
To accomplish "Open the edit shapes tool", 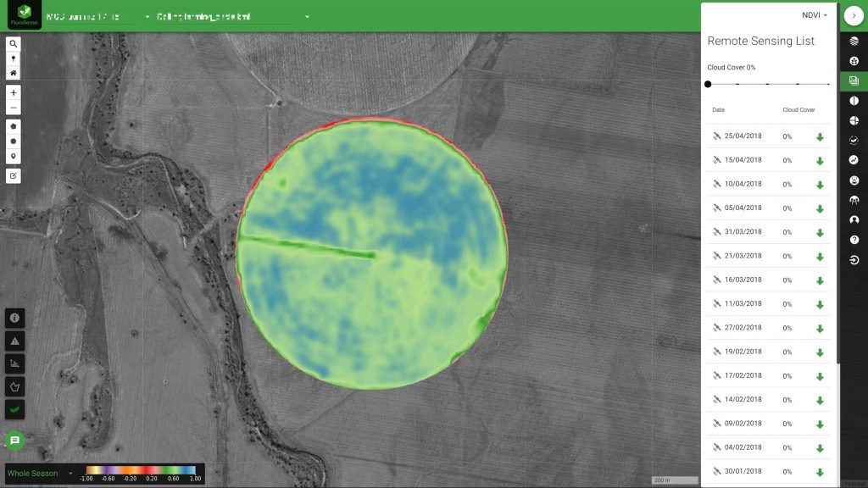I will (x=14, y=176).
